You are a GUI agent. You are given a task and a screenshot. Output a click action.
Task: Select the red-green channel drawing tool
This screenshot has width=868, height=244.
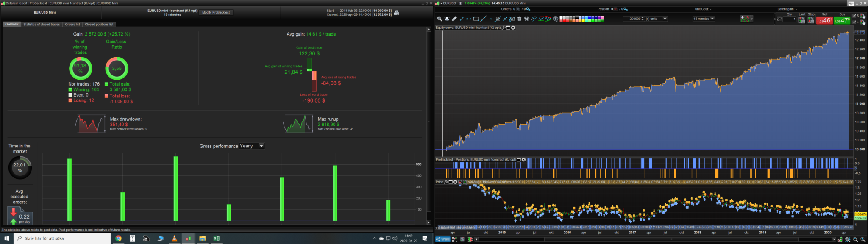pos(541,19)
